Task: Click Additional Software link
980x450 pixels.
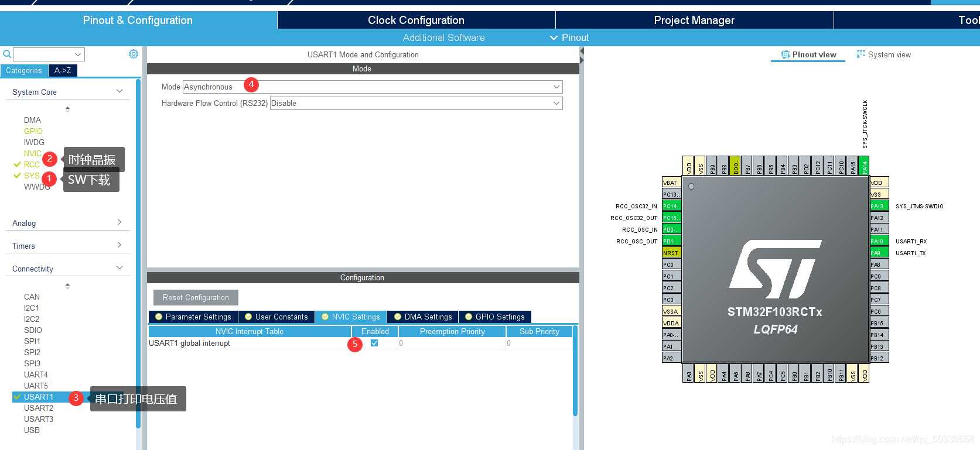Action: [443, 37]
